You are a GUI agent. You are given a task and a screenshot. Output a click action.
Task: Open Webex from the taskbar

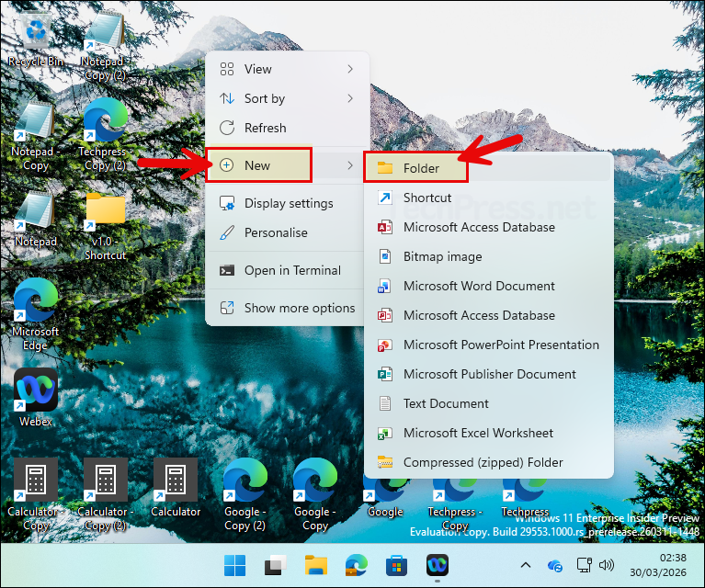point(438,565)
